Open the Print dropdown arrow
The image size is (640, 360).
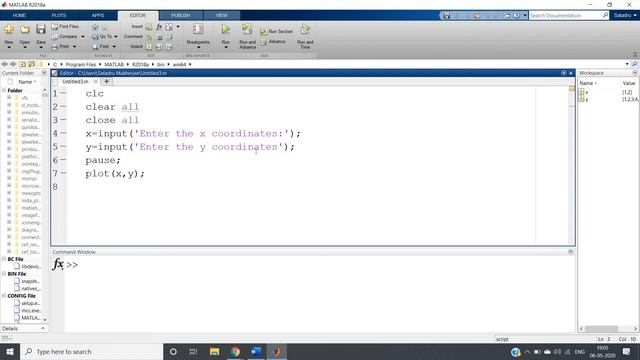click(74, 47)
